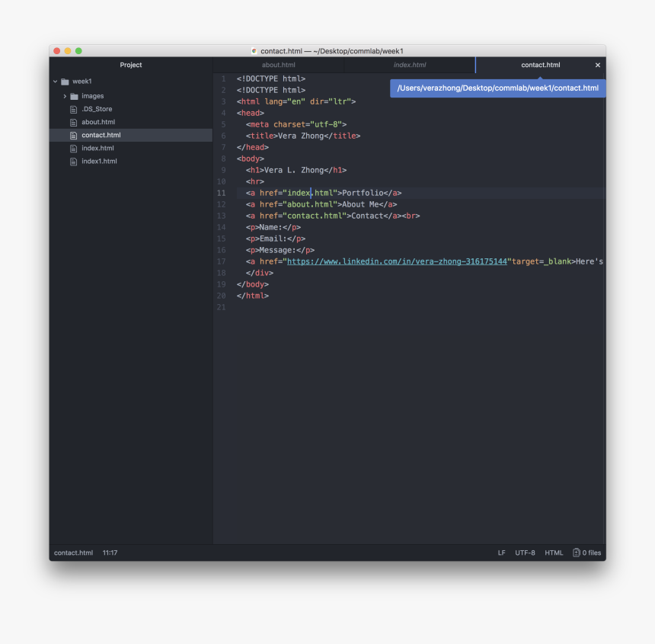This screenshot has height=644, width=655.
Task: Change LF line ending in status bar
Action: pos(501,553)
